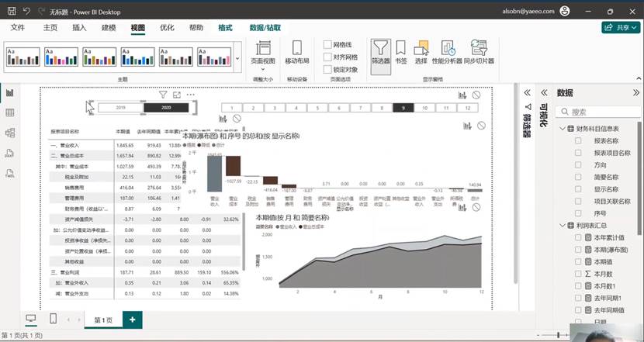Image resolution: width=644 pixels, height=342 pixels.
Task: Enable the 网格线 gridlines checkbox
Action: pyautogui.click(x=327, y=44)
